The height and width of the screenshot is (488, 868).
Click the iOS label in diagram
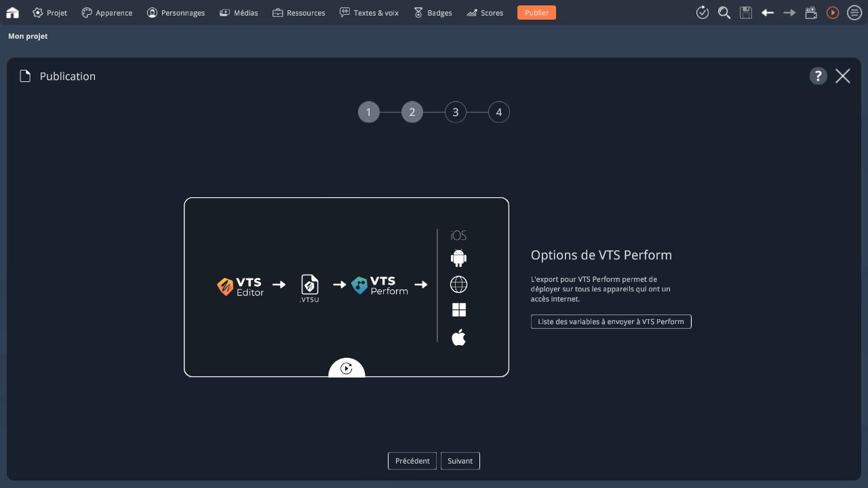point(458,235)
